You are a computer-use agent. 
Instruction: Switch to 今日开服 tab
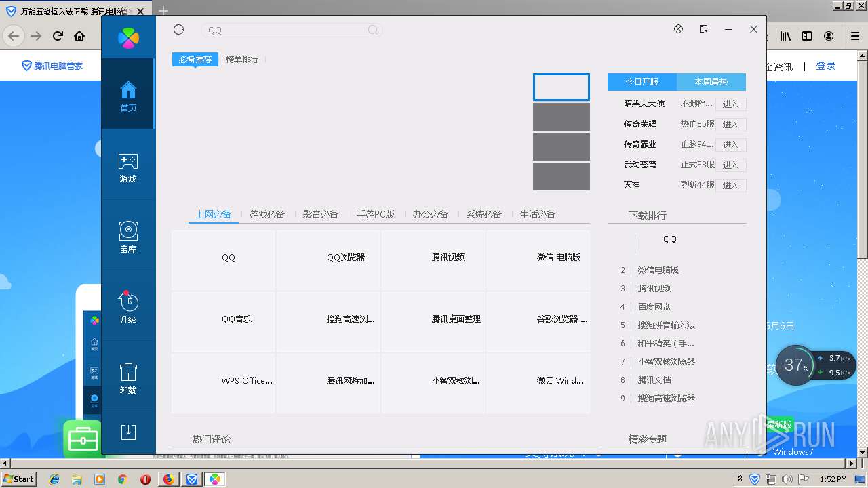click(x=642, y=81)
